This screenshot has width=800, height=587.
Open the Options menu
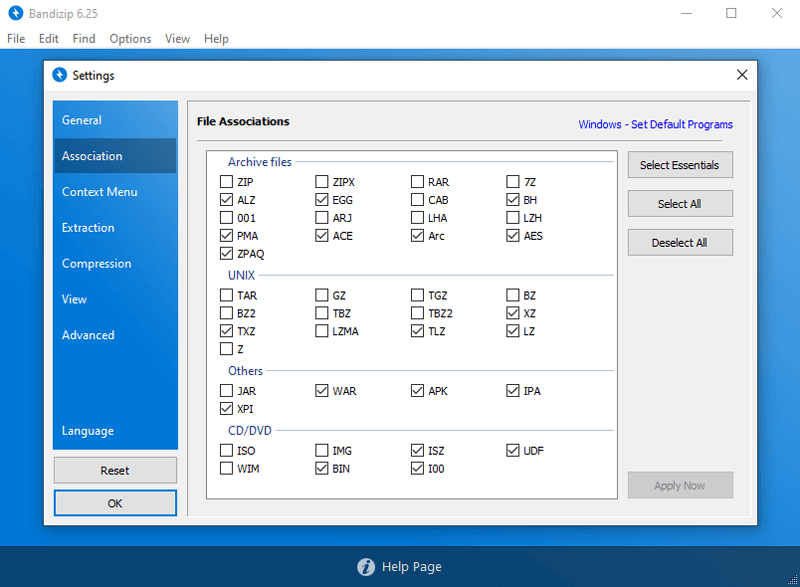[x=130, y=39]
